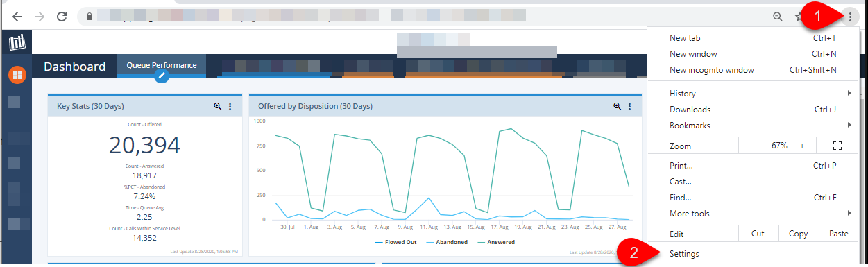Image resolution: width=868 pixels, height=267 pixels.
Task: Click the app logo in sidebar
Action: click(17, 43)
